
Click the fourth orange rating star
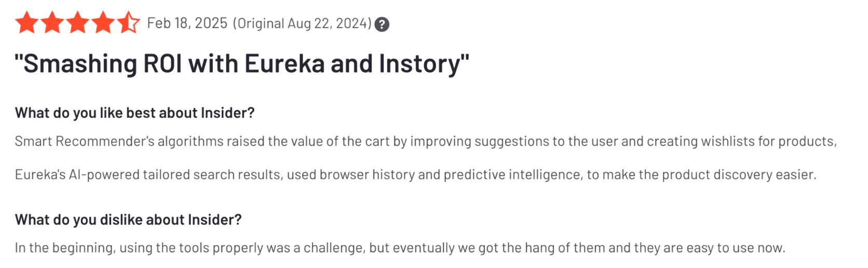[x=103, y=23]
